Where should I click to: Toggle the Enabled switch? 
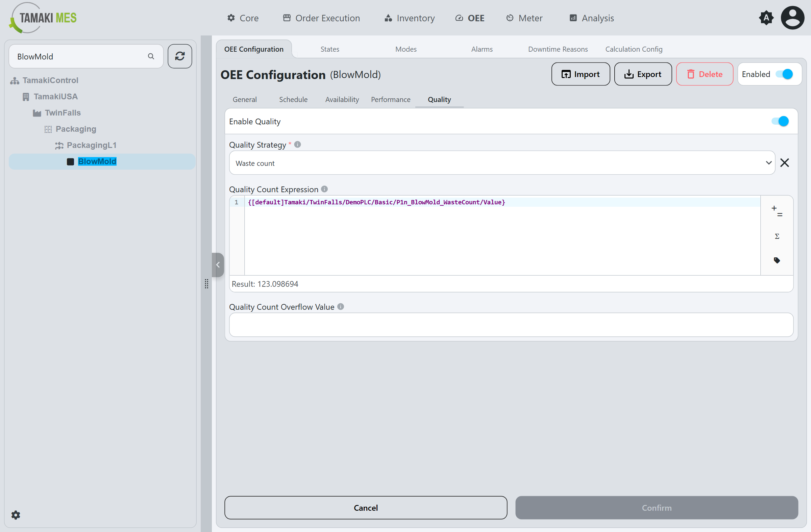click(784, 74)
